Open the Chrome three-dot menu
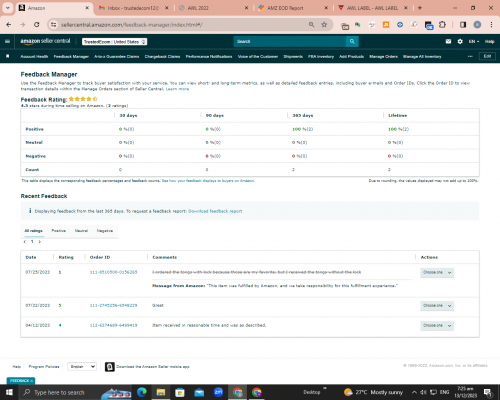The height and width of the screenshot is (400, 500). (x=491, y=25)
